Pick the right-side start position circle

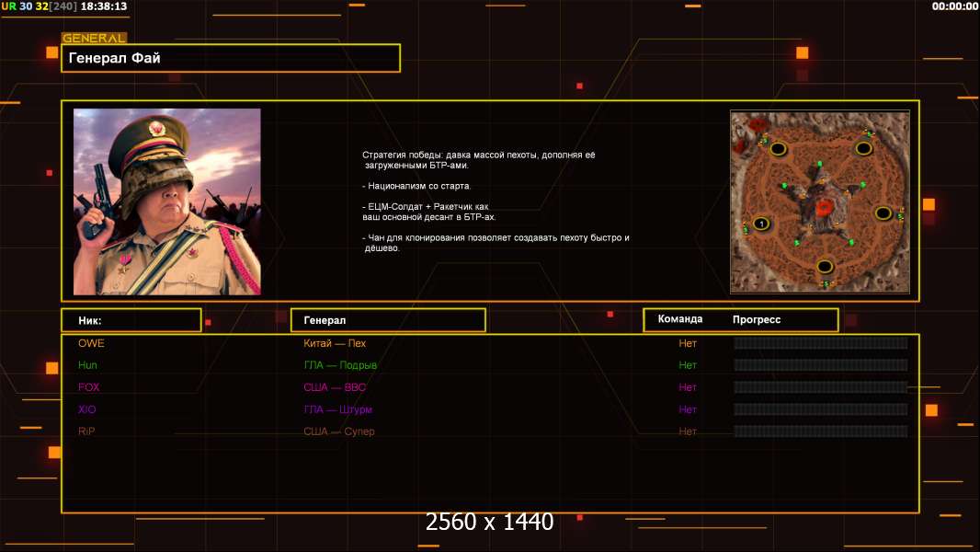[x=883, y=213]
